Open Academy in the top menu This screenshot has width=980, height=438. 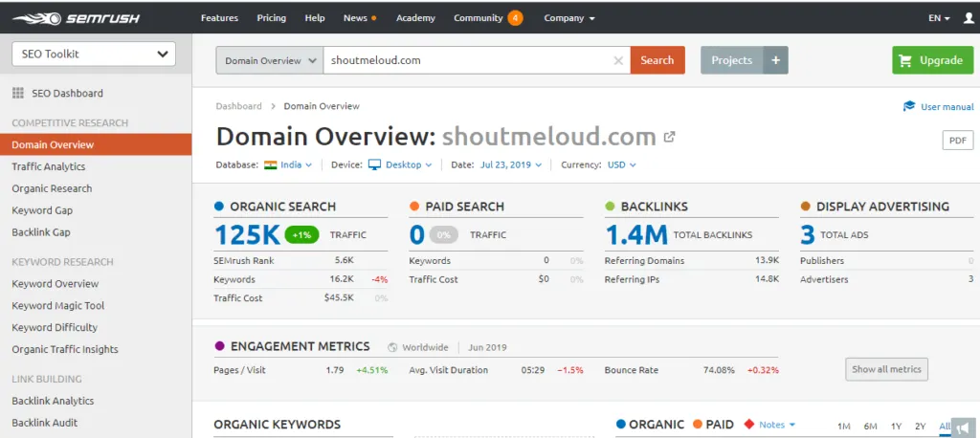(x=415, y=18)
